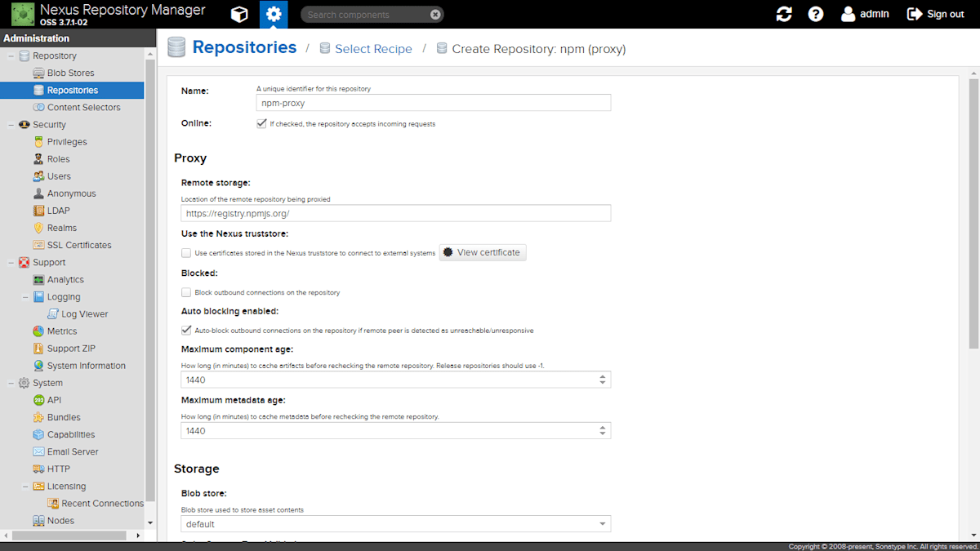Click Create Repository: npm (proxy) breadcrumb
Image resolution: width=980 pixels, height=551 pixels.
coord(539,49)
